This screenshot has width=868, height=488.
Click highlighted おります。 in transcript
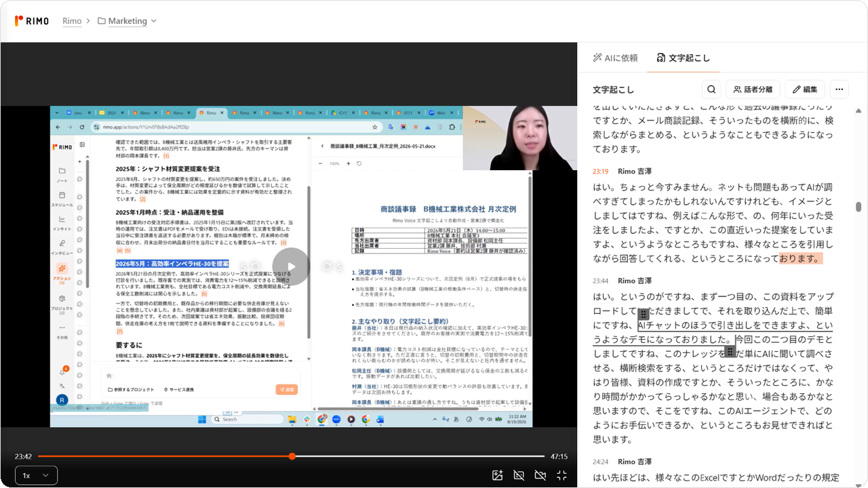coord(800,258)
